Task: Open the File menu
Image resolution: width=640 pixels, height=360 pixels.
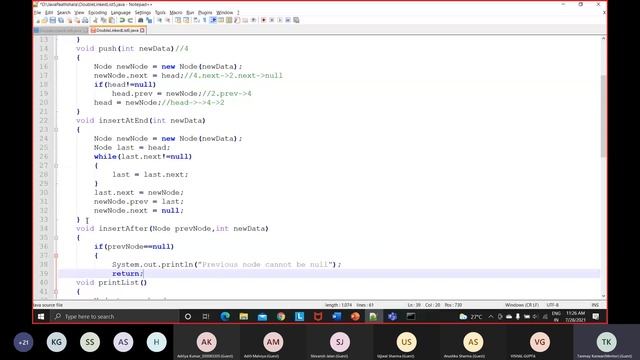Action: pyautogui.click(x=38, y=13)
